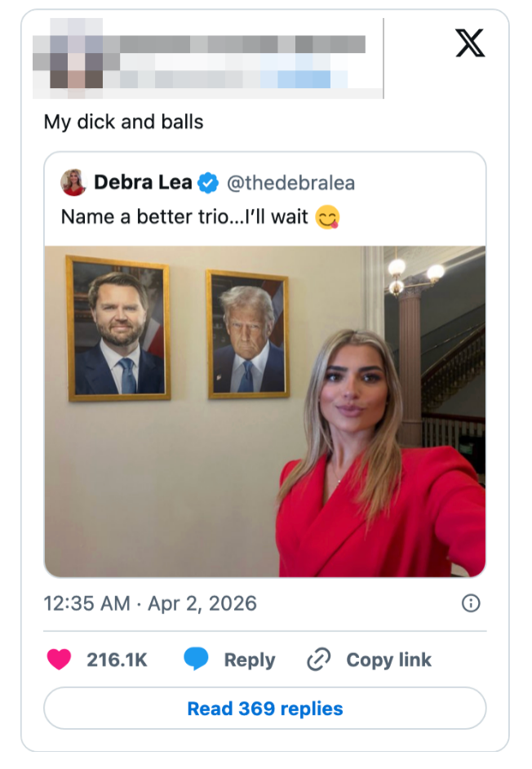Click the Reply text label
532x769 pixels.
[x=249, y=660]
